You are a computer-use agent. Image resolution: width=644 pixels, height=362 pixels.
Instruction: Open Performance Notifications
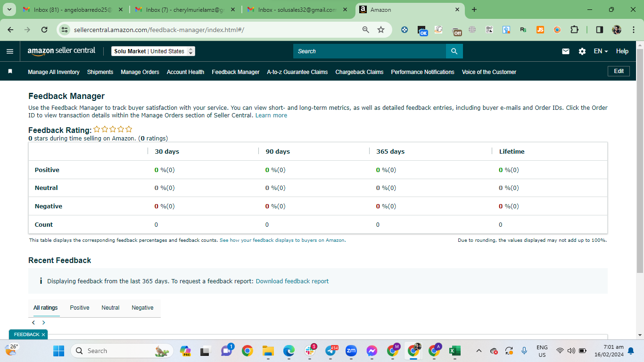click(x=423, y=72)
